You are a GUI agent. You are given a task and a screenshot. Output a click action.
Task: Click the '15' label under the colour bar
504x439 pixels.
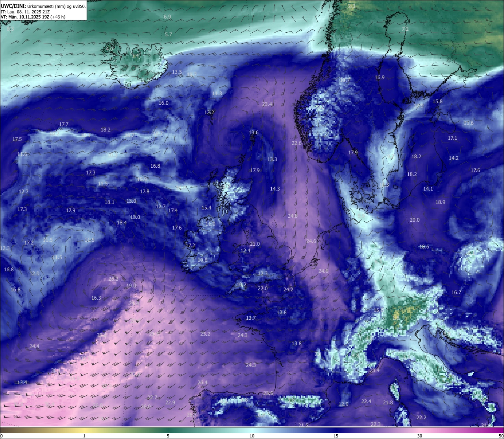point(336,436)
